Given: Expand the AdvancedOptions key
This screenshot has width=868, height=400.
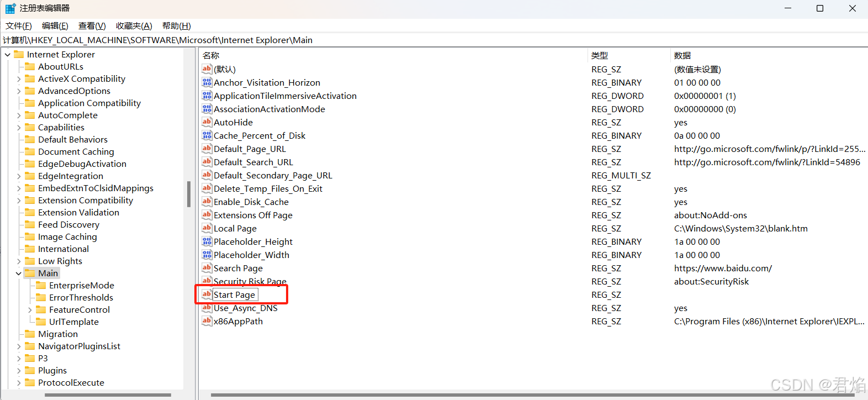Looking at the screenshot, I should click(19, 91).
